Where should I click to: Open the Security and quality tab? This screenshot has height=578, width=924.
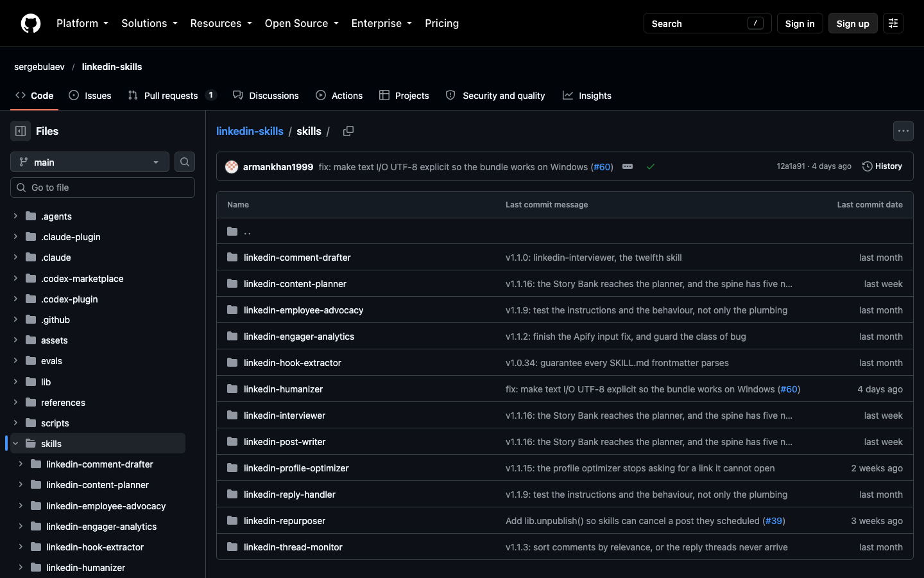coord(495,96)
